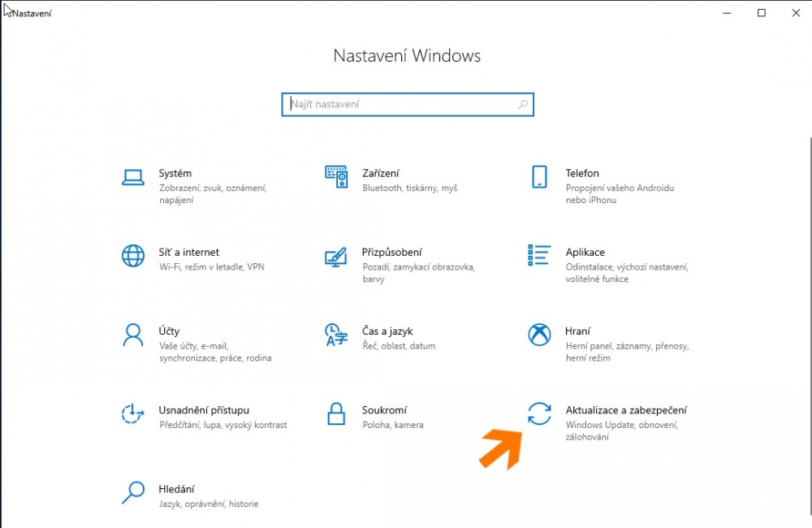Open the Účty person icon
Viewport: 812px width, 528px height.
[x=133, y=335]
